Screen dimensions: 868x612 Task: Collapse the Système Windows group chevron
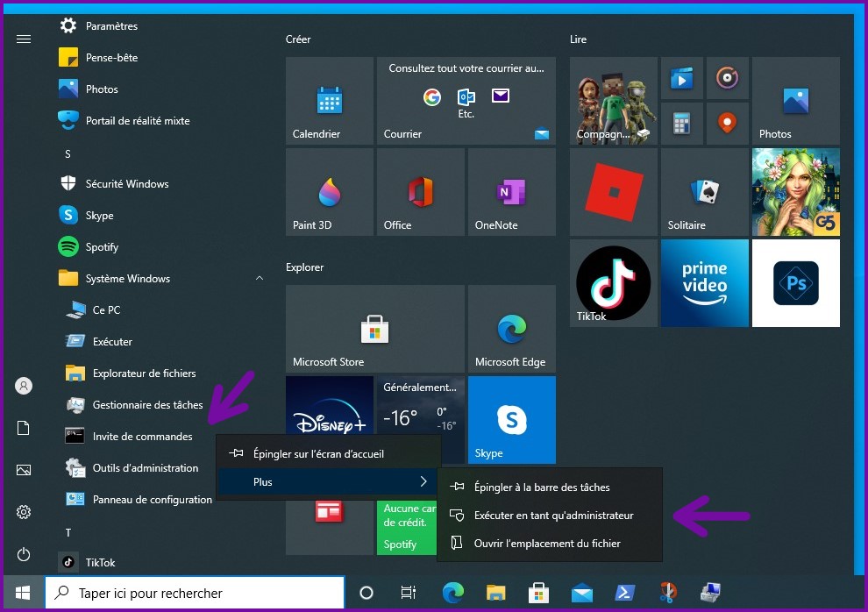[260, 278]
